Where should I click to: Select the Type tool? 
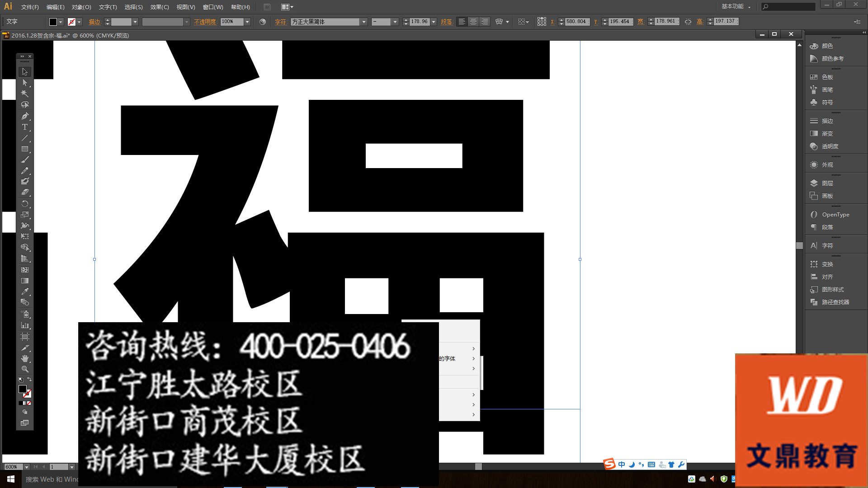tap(25, 127)
